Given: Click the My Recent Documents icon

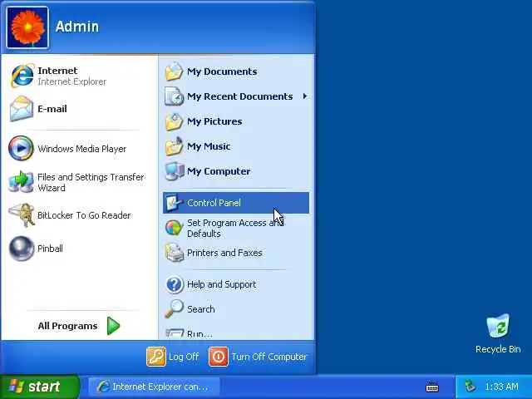Looking at the screenshot, I should [175, 96].
